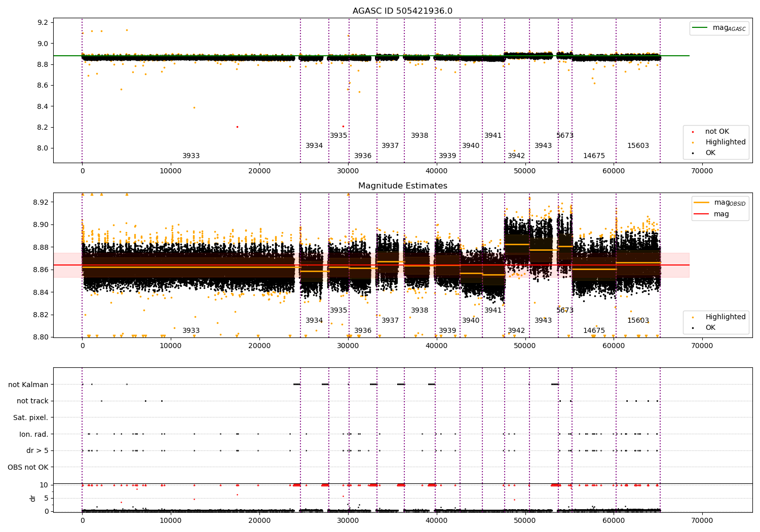Click the 'not Kalman' axis label

pyautogui.click(x=28, y=385)
